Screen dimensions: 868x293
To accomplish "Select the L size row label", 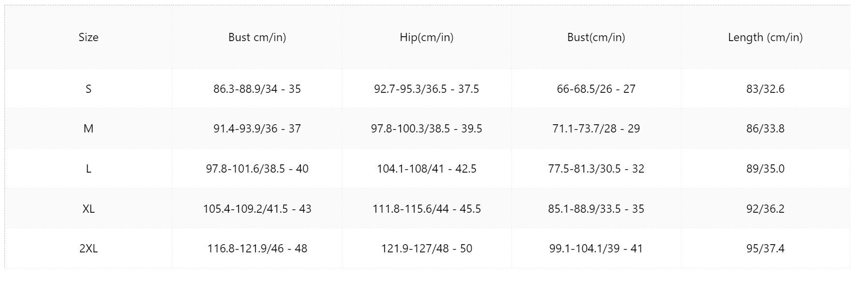I will [x=88, y=169].
